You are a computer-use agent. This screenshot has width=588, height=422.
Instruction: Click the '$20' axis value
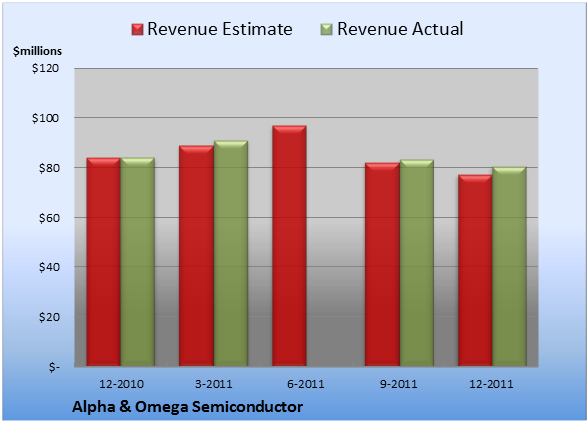click(x=49, y=317)
